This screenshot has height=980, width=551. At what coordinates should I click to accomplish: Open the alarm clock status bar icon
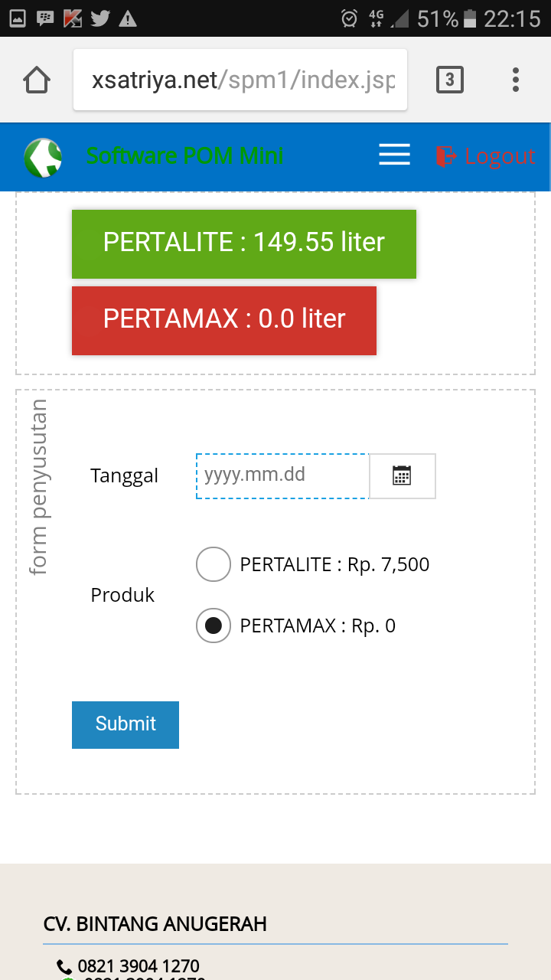tap(349, 18)
